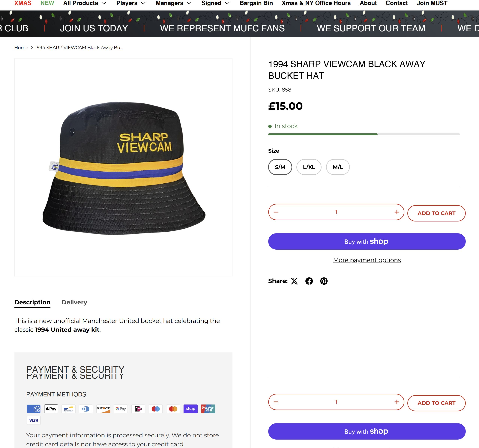Choose the M/L size option
The height and width of the screenshot is (448, 479).
click(x=338, y=167)
